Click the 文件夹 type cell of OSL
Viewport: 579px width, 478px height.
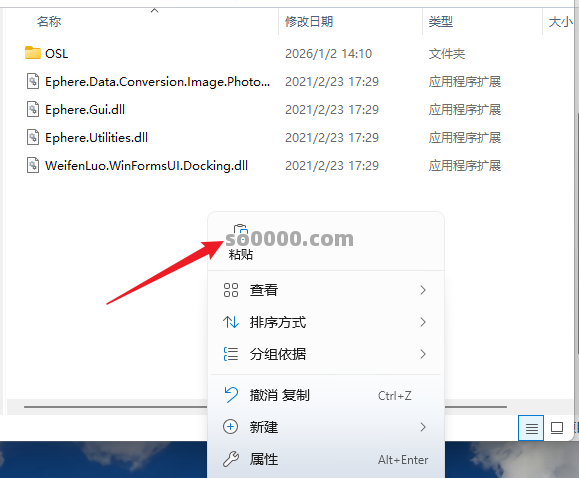(x=447, y=54)
